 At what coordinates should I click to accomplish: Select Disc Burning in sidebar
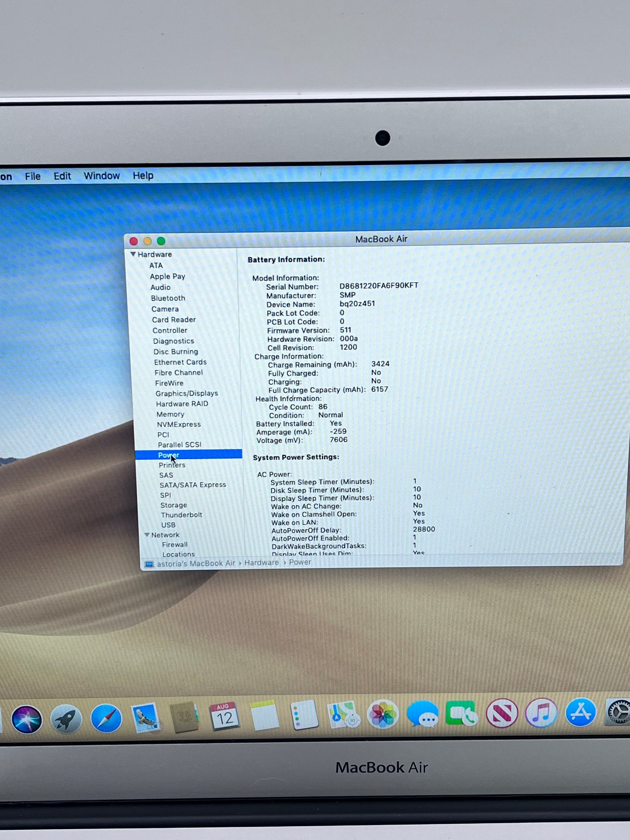point(176,351)
